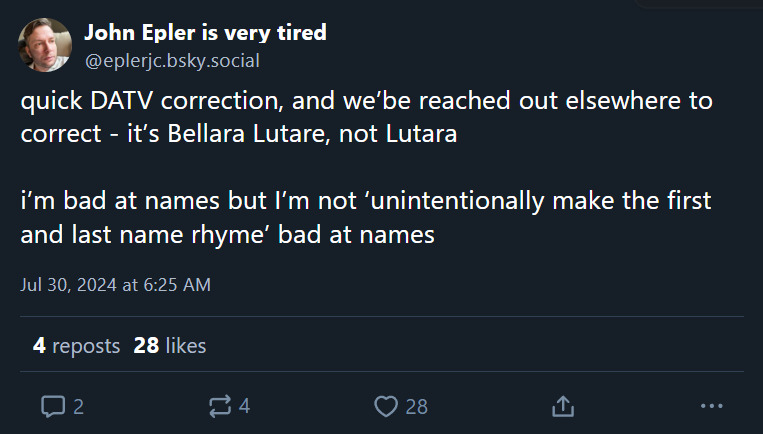
Task: View the list of 4 reposts
Action: point(76,346)
